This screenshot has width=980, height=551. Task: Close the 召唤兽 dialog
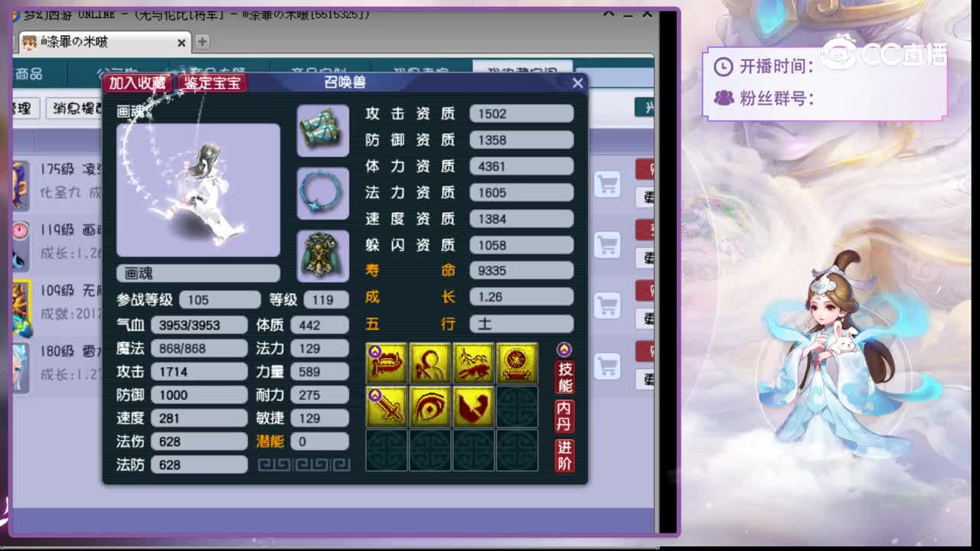[x=578, y=83]
